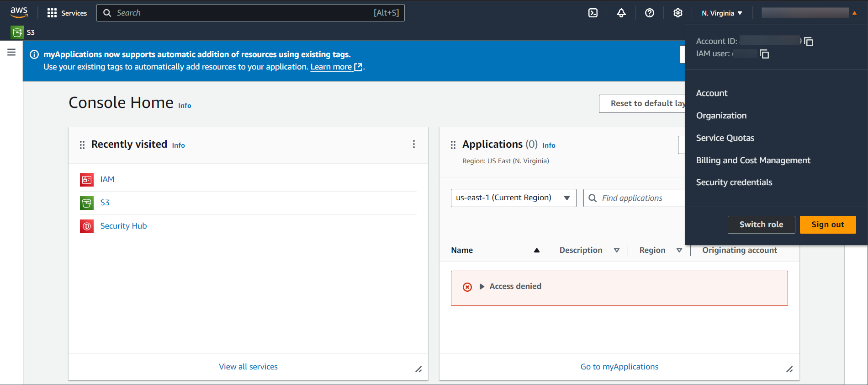The width and height of the screenshot is (868, 385).
Task: Open the CloudShell terminal icon
Action: [x=593, y=13]
